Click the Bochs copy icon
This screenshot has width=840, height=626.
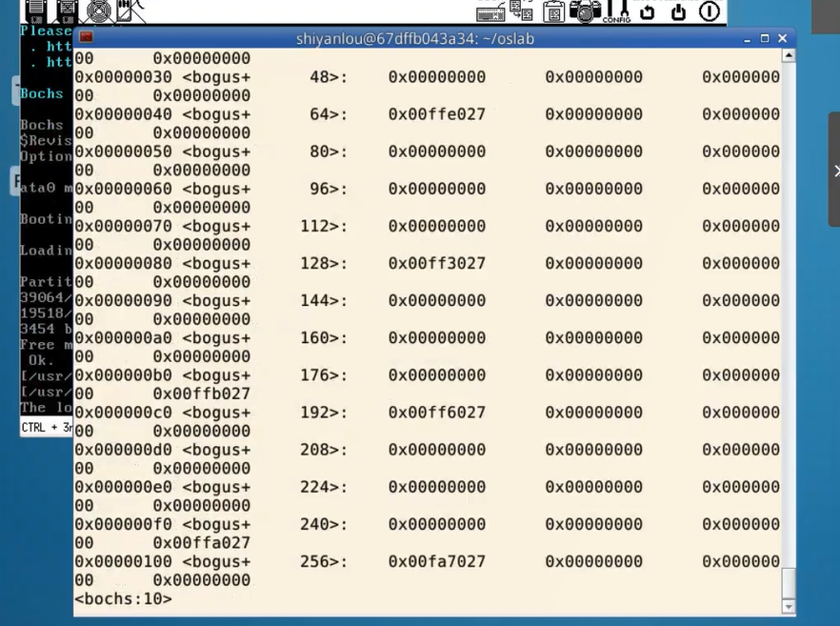click(521, 10)
